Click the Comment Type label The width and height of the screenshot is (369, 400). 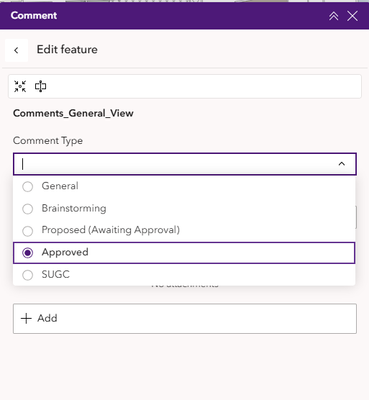tap(48, 141)
